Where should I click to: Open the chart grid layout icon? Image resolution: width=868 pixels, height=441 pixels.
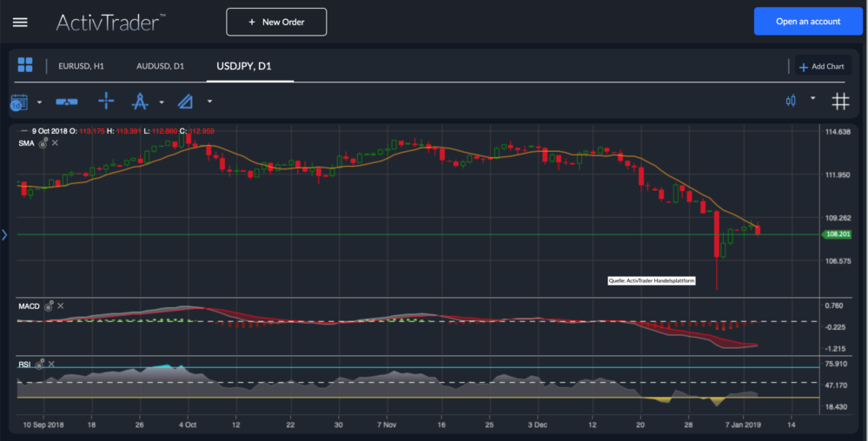pos(25,65)
